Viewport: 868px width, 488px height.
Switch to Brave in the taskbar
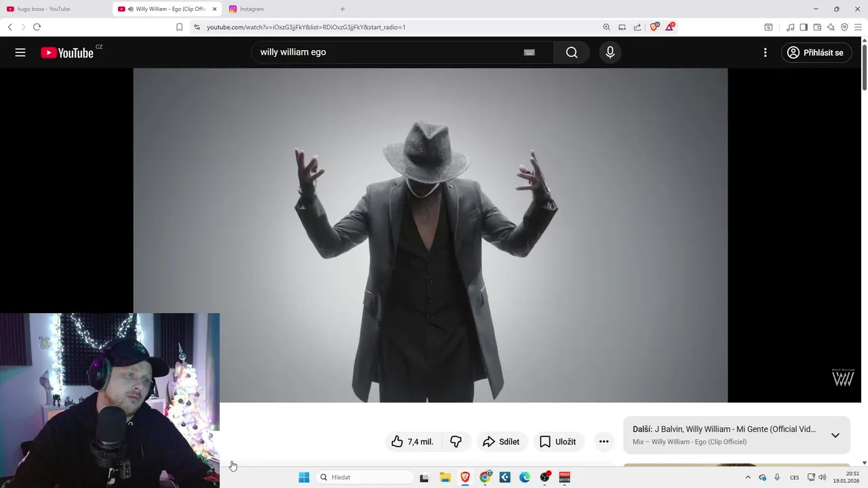(x=465, y=477)
